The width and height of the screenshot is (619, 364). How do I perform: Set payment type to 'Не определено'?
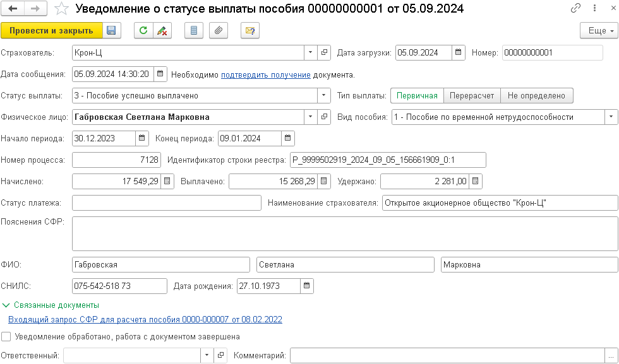(537, 95)
